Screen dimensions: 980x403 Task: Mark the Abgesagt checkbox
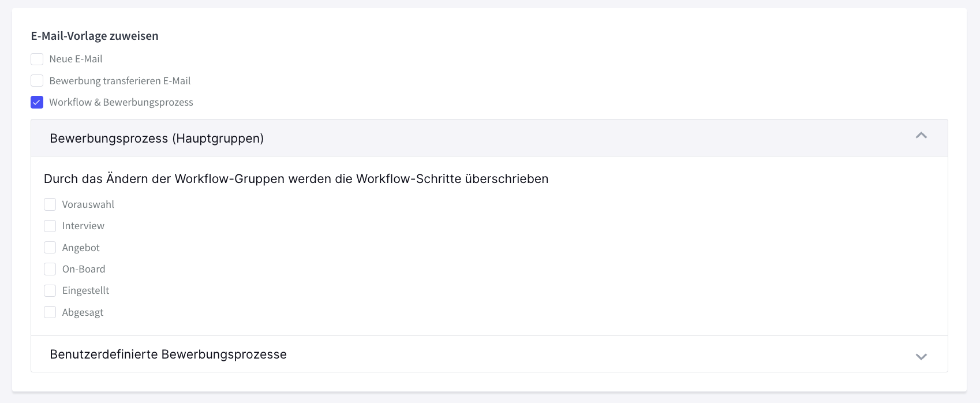pyautogui.click(x=50, y=312)
